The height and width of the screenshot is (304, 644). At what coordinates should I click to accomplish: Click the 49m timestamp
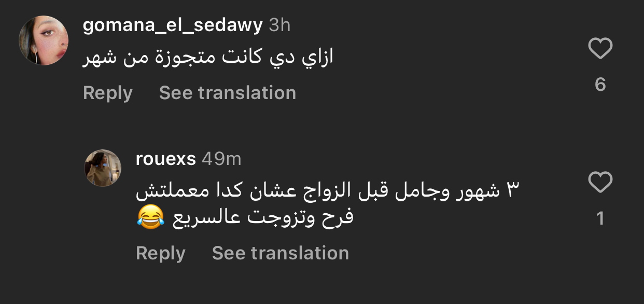click(x=221, y=159)
